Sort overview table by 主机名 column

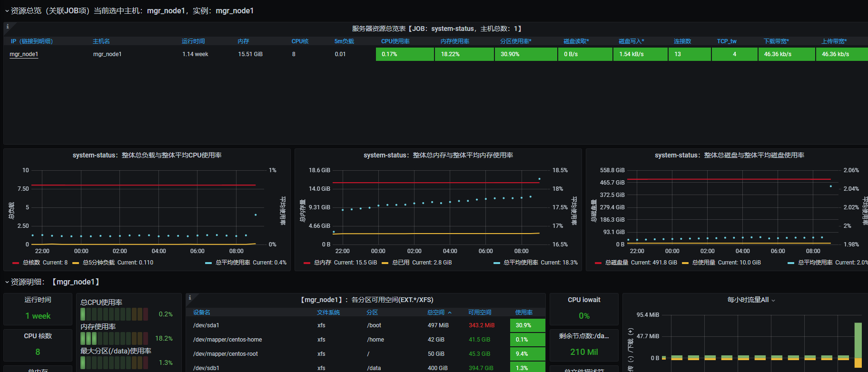(x=101, y=41)
